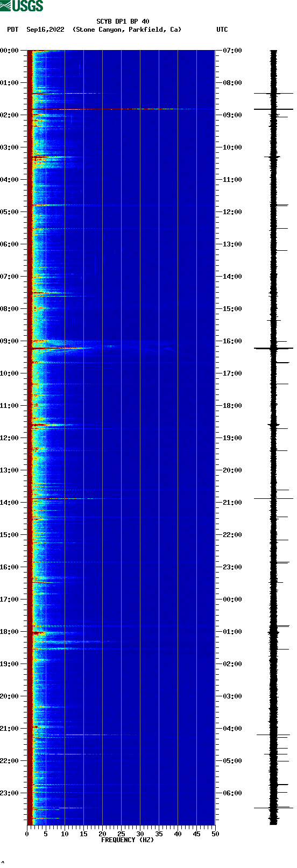Click the "PDT" timezone label
Image resolution: width=297 pixels, height=868 pixels.
12,30
